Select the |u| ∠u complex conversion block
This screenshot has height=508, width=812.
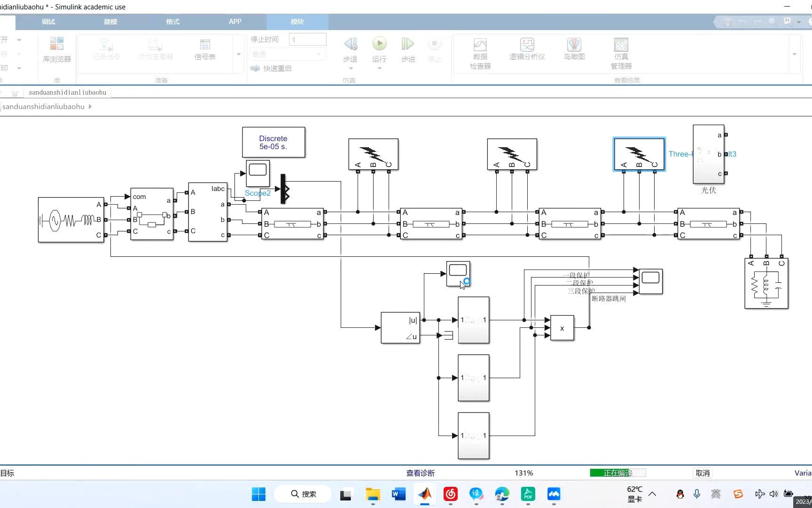pyautogui.click(x=400, y=328)
